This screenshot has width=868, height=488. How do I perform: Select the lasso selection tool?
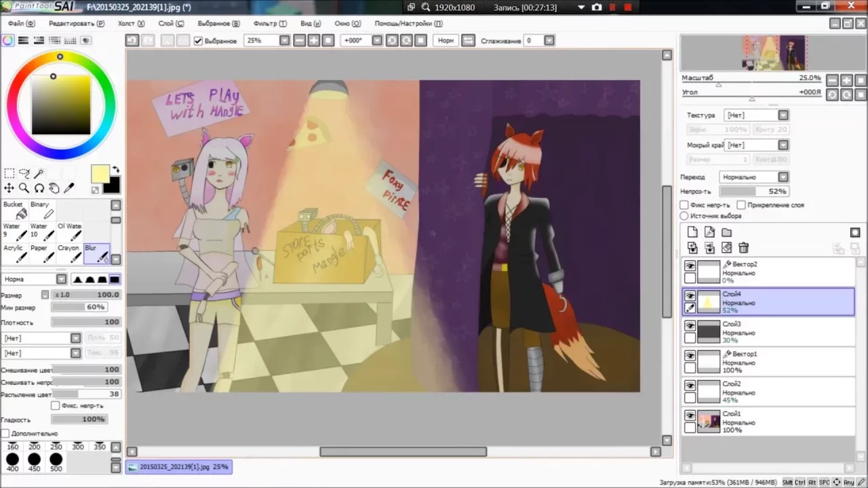[x=24, y=174]
